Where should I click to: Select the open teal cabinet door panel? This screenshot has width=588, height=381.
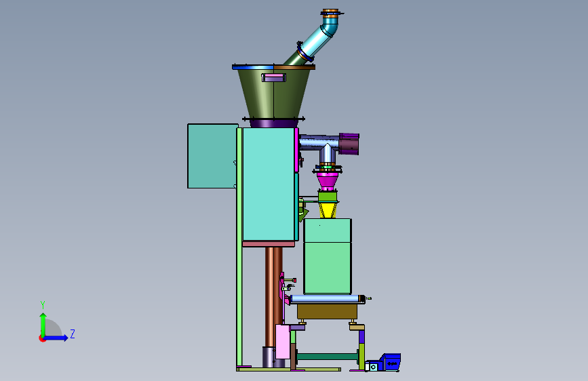tap(213, 156)
